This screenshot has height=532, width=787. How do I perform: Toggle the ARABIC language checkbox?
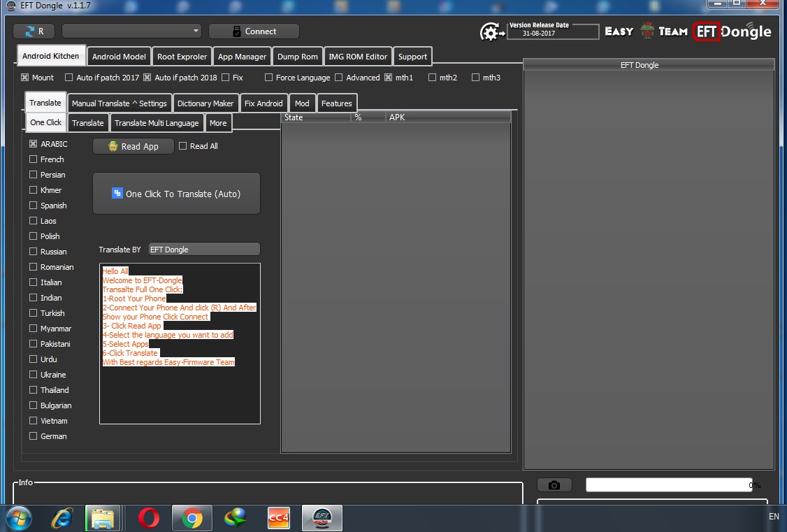click(x=33, y=143)
